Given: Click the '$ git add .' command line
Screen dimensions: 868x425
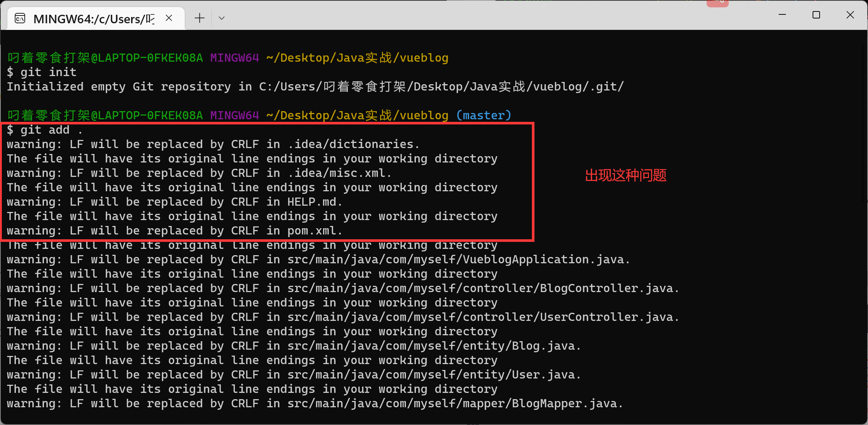Looking at the screenshot, I should [x=45, y=130].
